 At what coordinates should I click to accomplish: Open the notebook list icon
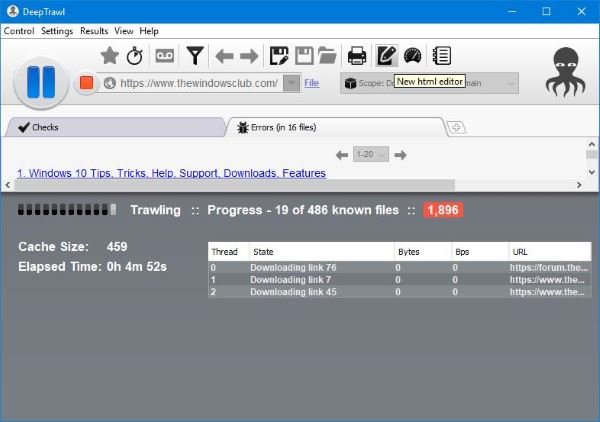point(442,56)
